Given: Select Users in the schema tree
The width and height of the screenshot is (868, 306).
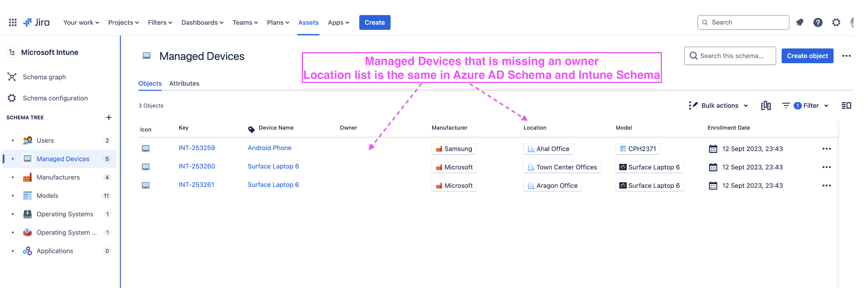Looking at the screenshot, I should [x=60, y=141].
